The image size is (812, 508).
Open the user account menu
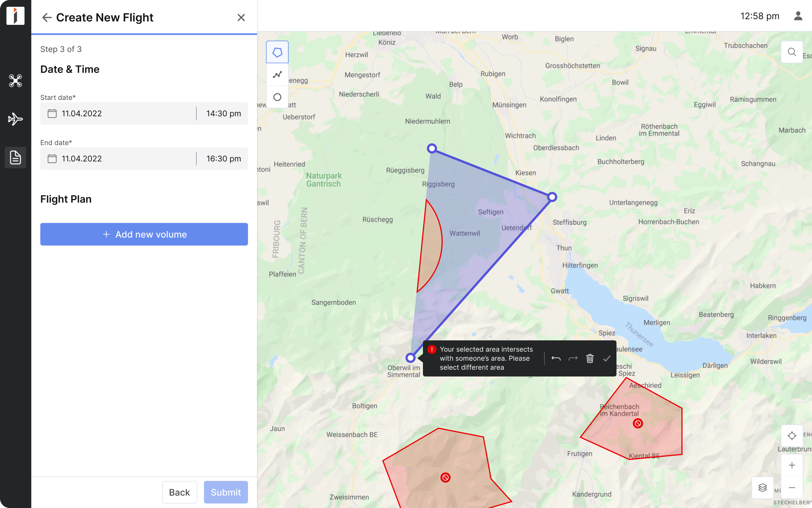tap(799, 16)
